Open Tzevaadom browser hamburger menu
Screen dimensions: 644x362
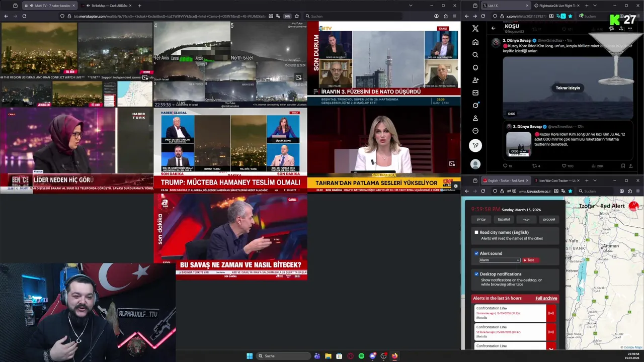tap(638, 191)
